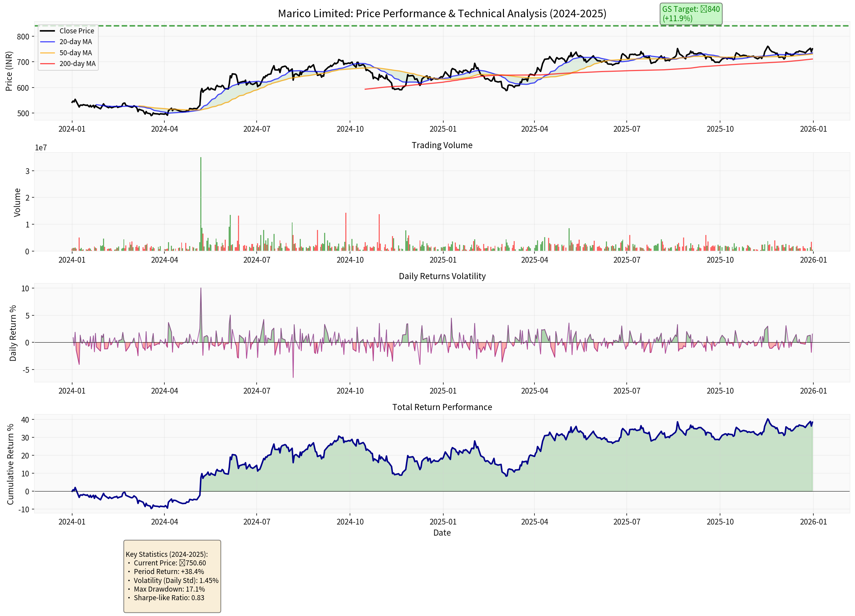Click the Max Drawdown 17.1% line
Screen dimensions: 855x616
[x=169, y=589]
